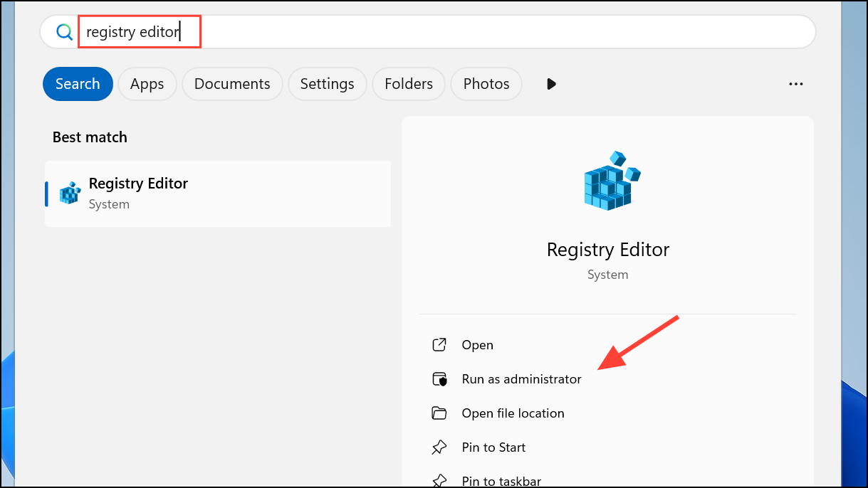Viewport: 868px width, 488px height.
Task: Click the System label under Registry Editor result
Action: tap(109, 204)
